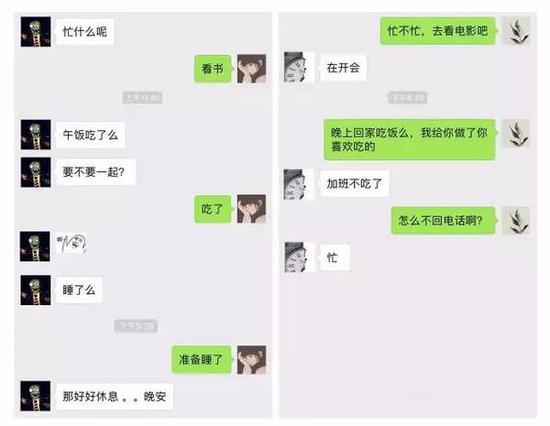Select the 那好好休息。。晚安 message bubble
Image resolution: width=550 pixels, height=426 pixels.
pos(114,397)
